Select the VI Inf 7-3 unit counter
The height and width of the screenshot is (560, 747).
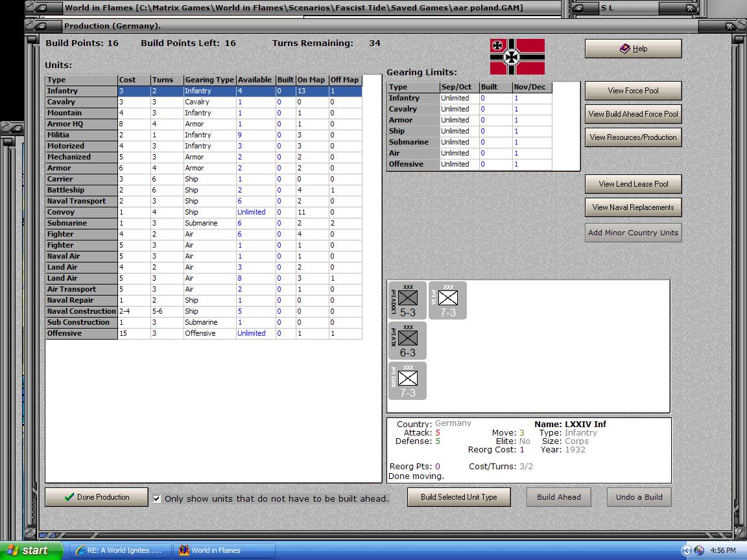[x=447, y=300]
